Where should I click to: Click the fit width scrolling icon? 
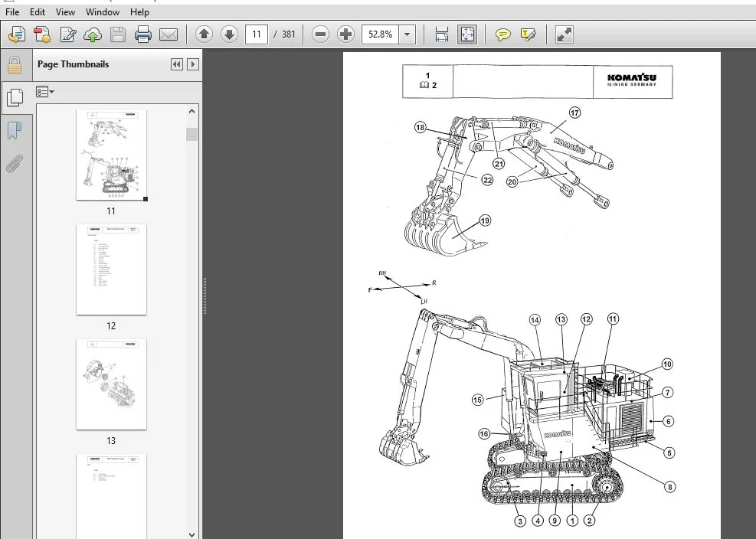point(442,34)
